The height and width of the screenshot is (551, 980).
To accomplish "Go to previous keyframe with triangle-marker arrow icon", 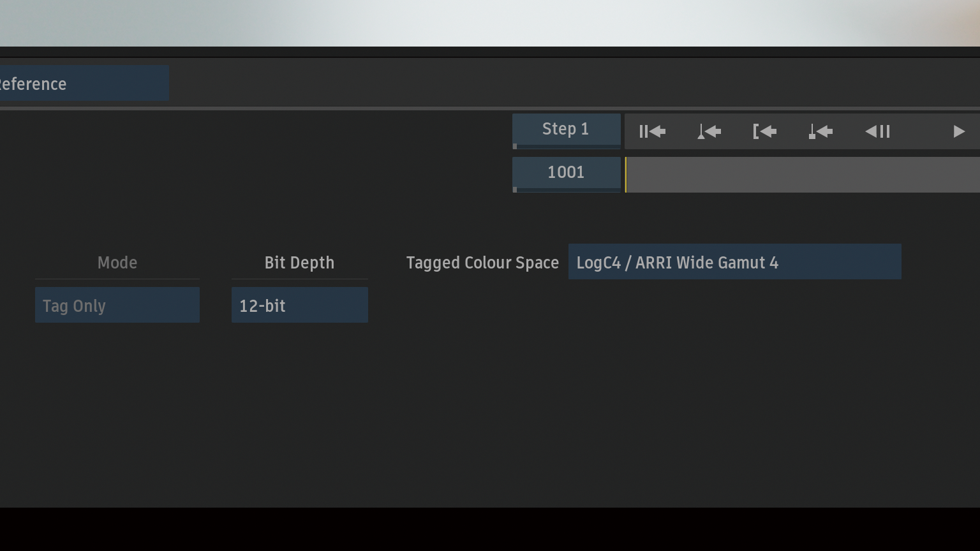I will pos(709,131).
